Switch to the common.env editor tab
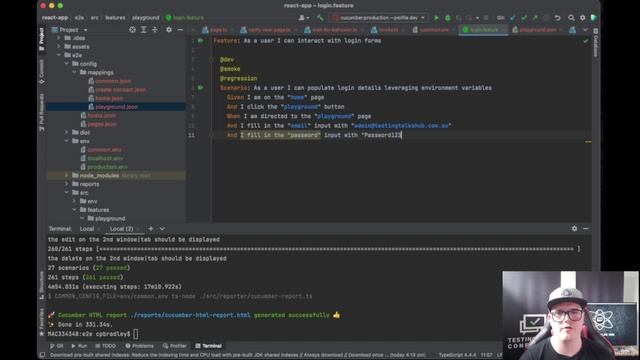The height and width of the screenshot is (360, 640). point(433,30)
